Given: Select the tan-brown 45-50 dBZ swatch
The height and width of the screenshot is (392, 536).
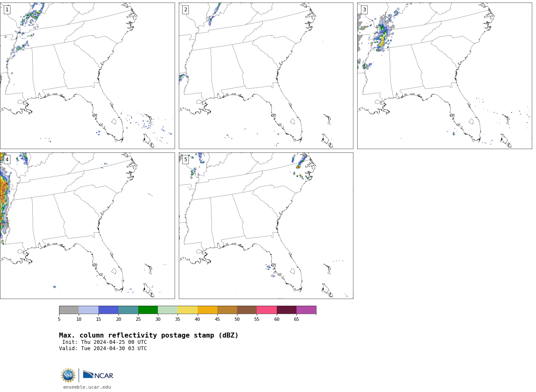Looking at the screenshot, I should [227, 310].
